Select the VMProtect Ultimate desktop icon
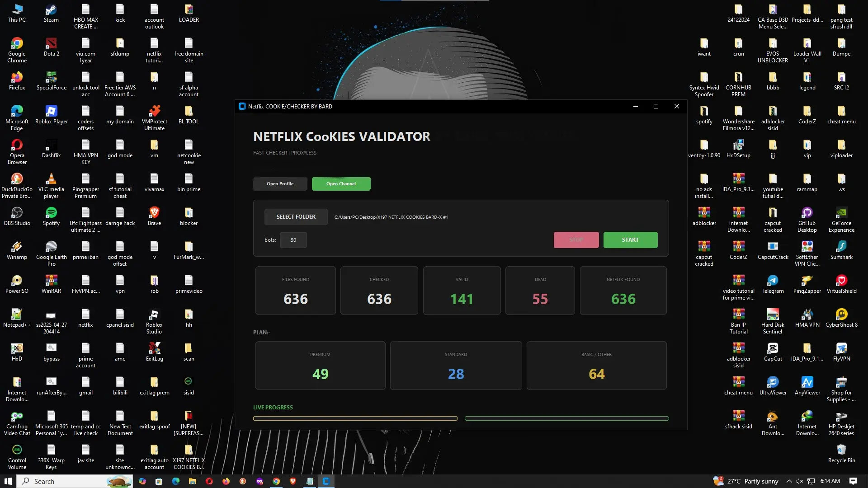 (x=154, y=118)
